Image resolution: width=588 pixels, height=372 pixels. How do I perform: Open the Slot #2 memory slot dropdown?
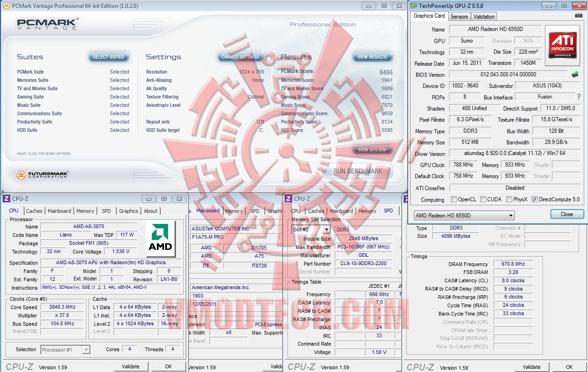click(x=311, y=229)
